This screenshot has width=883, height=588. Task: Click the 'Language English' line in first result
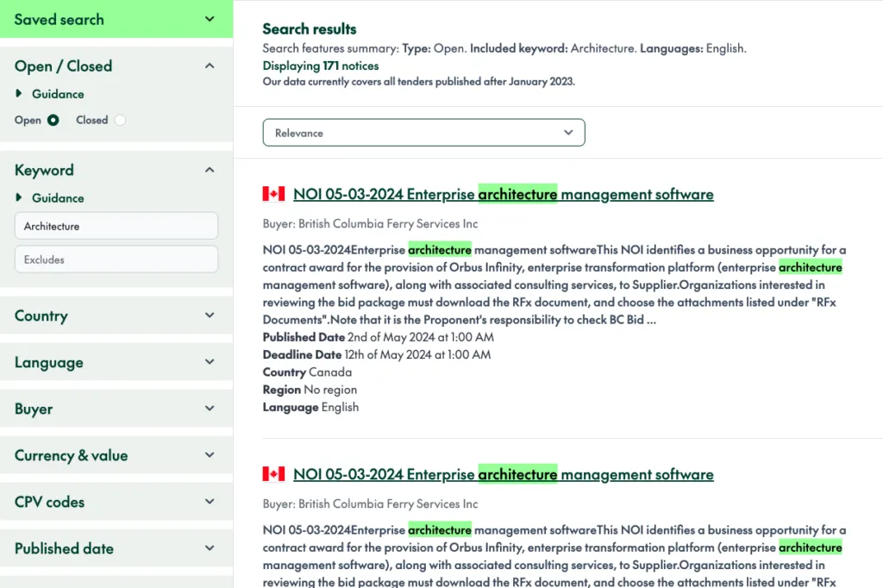tap(310, 407)
